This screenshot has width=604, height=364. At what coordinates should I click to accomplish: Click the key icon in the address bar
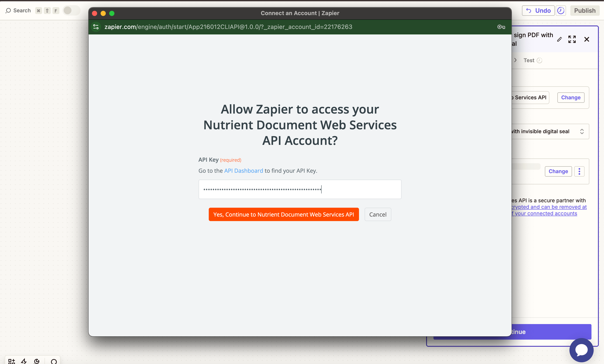(501, 27)
